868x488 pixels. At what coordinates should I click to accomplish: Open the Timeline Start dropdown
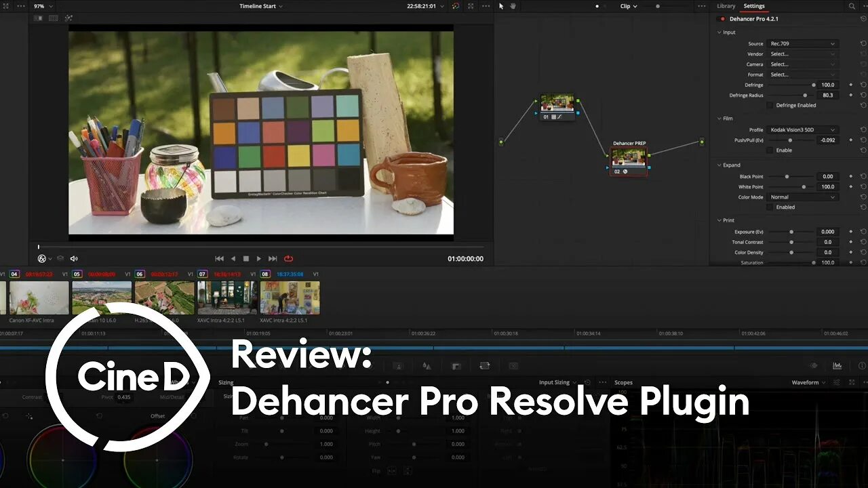(x=261, y=6)
